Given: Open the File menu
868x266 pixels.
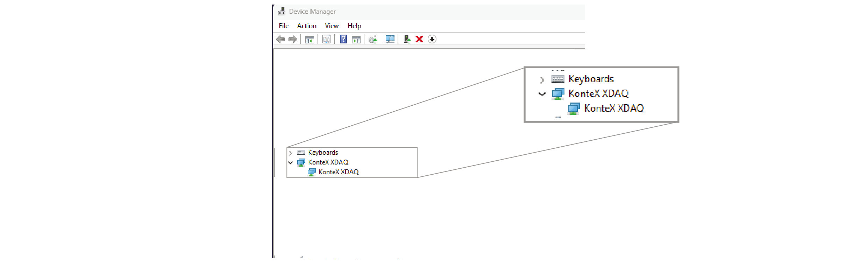Looking at the screenshot, I should (284, 26).
